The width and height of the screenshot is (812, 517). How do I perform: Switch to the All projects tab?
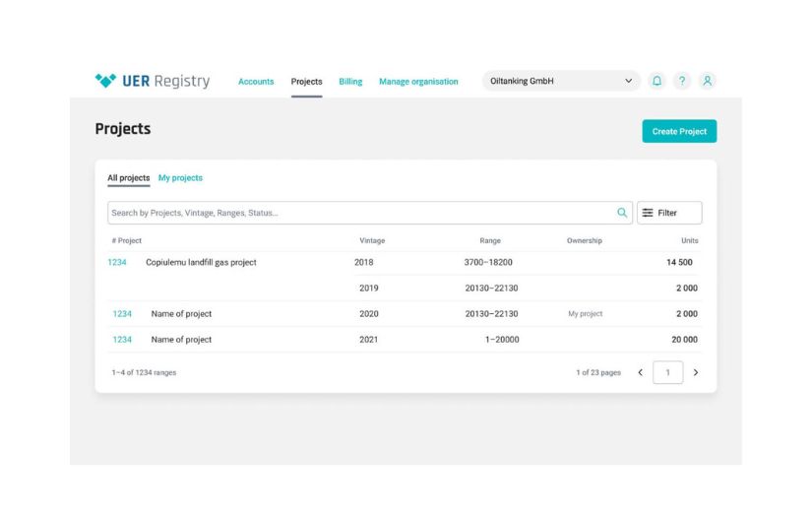click(x=128, y=177)
